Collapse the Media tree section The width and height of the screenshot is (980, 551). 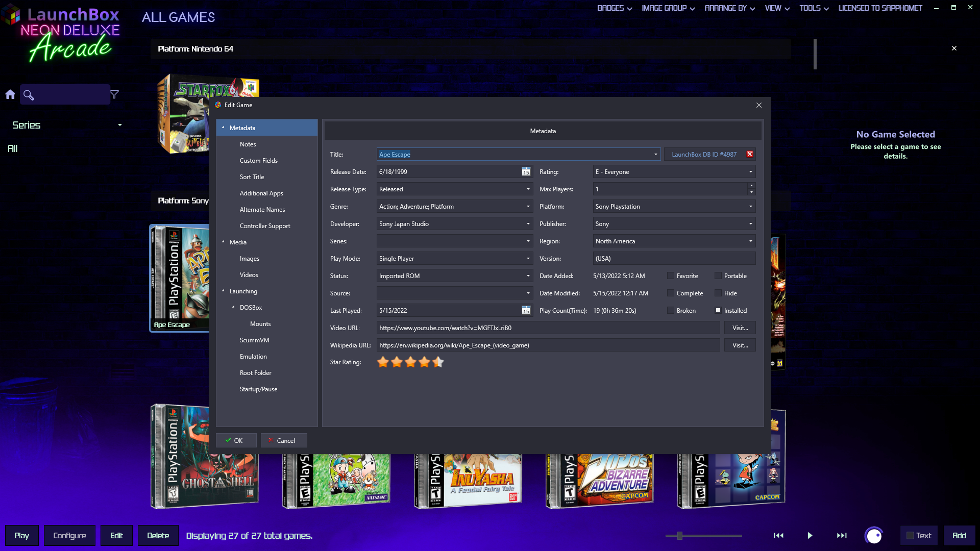coord(223,242)
